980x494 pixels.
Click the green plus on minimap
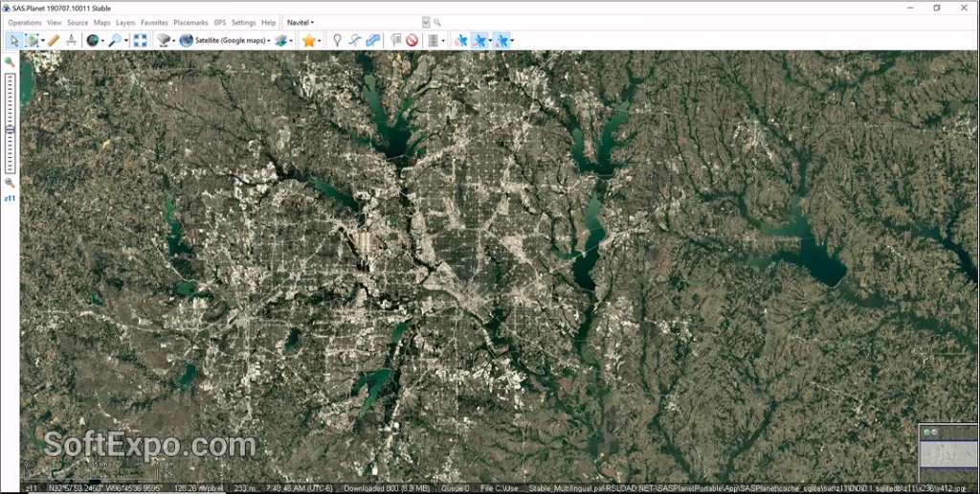tap(926, 433)
